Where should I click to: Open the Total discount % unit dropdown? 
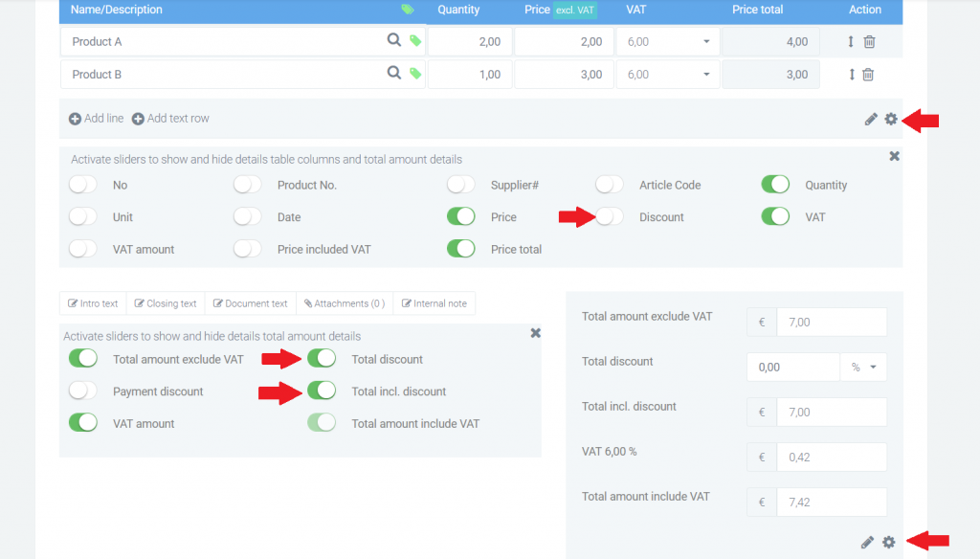863,367
